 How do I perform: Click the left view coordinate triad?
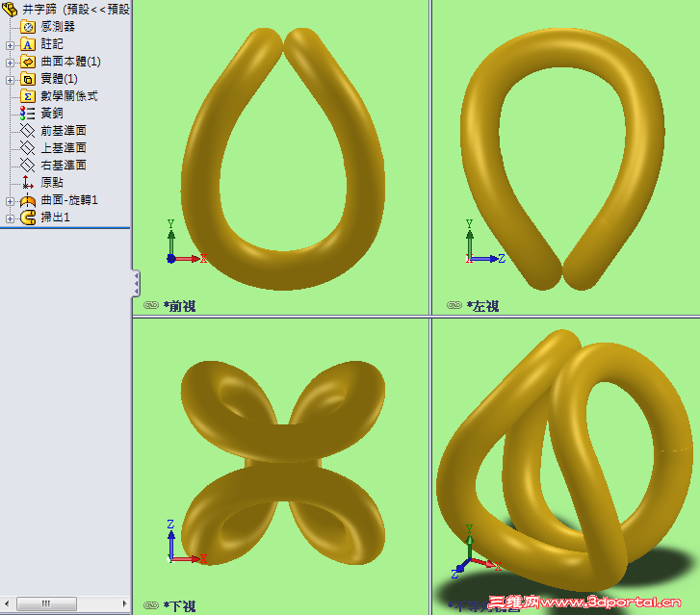(485, 242)
